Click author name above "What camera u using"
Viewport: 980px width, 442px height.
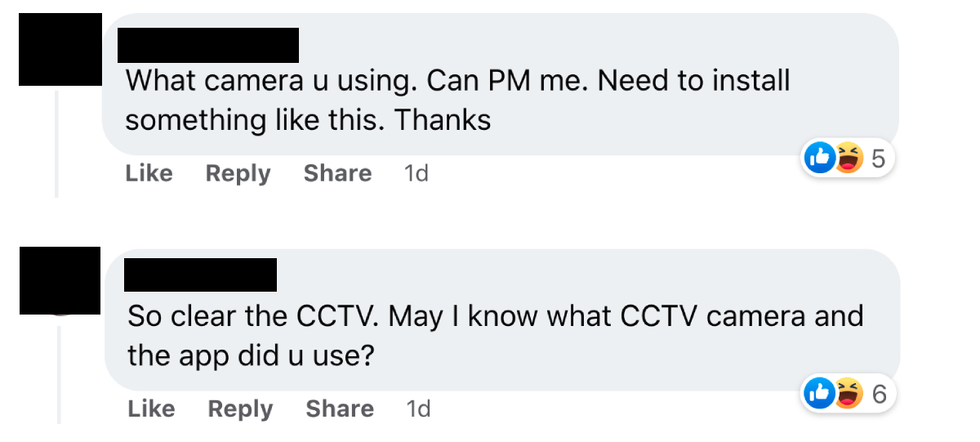click(x=208, y=45)
